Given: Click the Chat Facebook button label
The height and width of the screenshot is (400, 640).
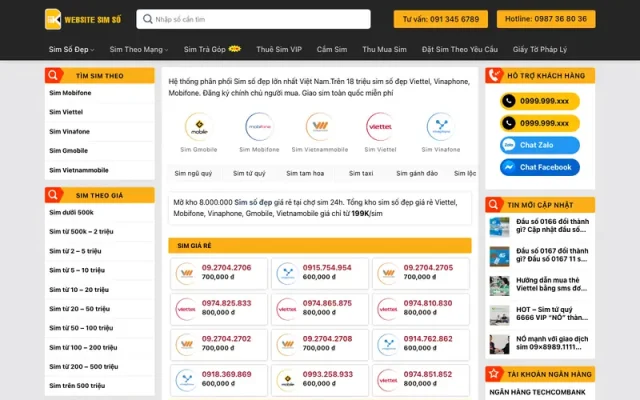Looking at the screenshot, I should (545, 167).
